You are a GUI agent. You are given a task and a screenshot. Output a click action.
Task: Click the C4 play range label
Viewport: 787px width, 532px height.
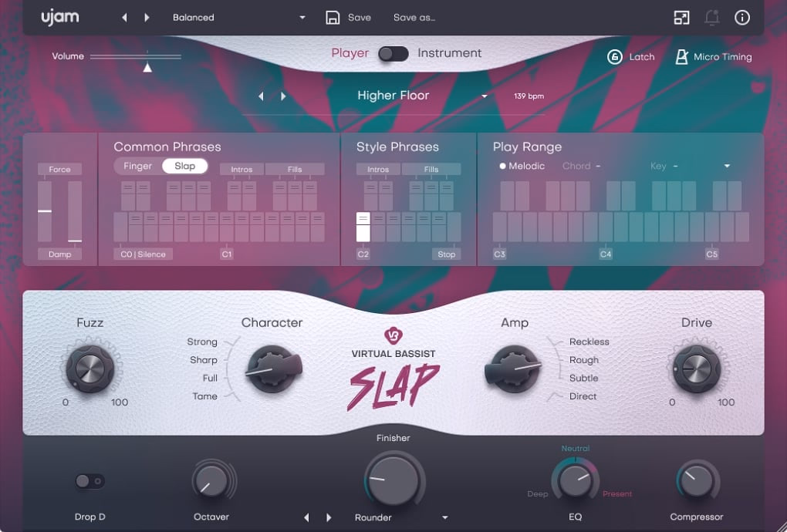click(606, 254)
